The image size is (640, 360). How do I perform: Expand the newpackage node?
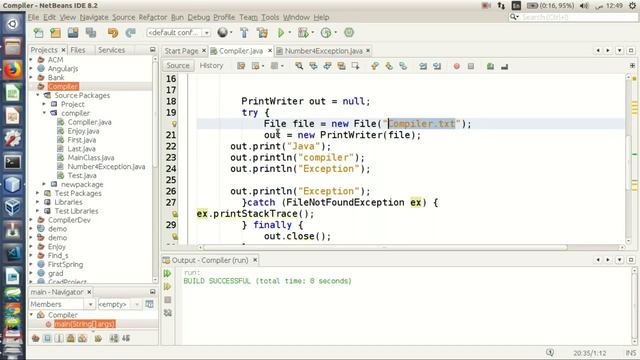coord(44,184)
